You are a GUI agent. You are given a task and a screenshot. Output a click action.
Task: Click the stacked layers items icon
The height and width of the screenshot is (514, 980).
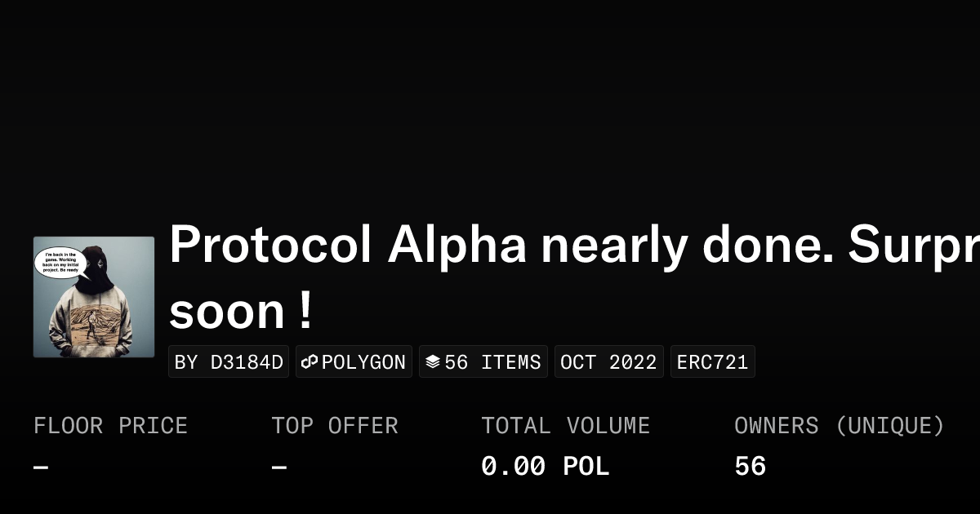[x=433, y=362]
